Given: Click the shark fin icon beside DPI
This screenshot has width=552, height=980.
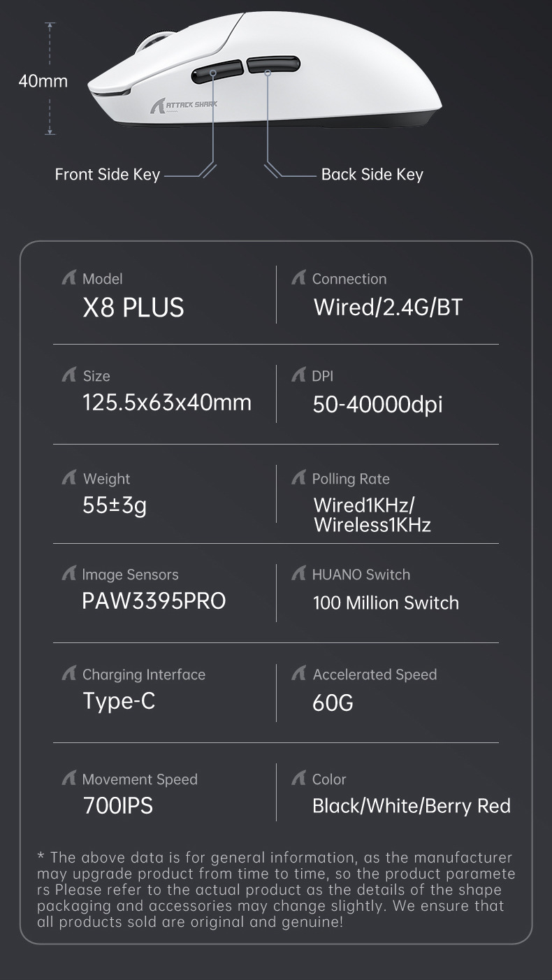Looking at the screenshot, I should tap(298, 375).
